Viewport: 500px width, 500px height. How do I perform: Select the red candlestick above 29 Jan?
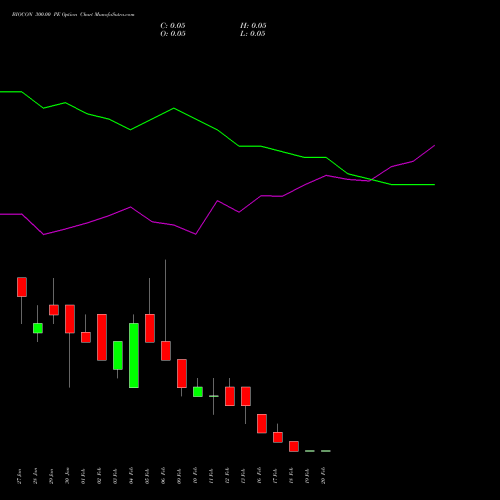pyautogui.click(x=54, y=310)
